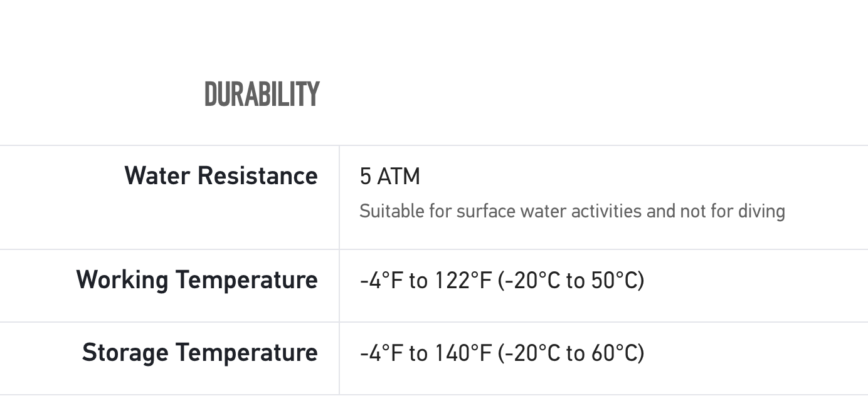Viewport: 868px width, 401px height.
Task: Click the 5 ATM value
Action: [389, 177]
